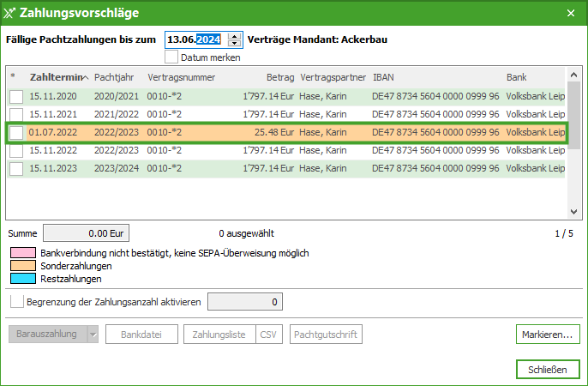The height and width of the screenshot is (386, 588).
Task: Open the Barauszahlung dropdown arrow
Action: point(93,334)
